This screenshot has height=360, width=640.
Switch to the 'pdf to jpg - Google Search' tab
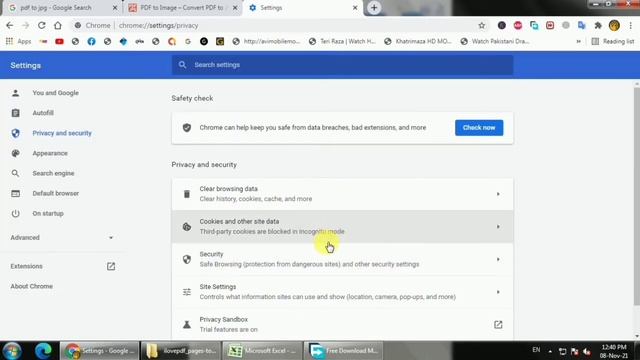point(61,8)
